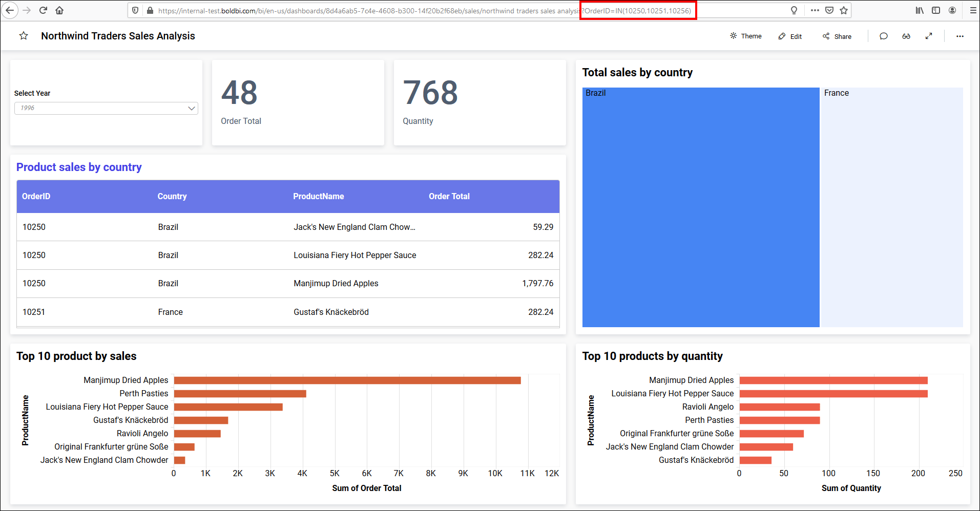Image resolution: width=980 pixels, height=511 pixels.
Task: Open Firefox hamburger application menu
Action: point(972,10)
